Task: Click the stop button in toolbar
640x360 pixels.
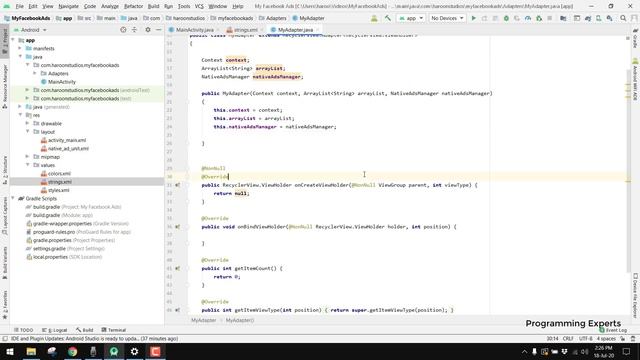Action: (550, 18)
